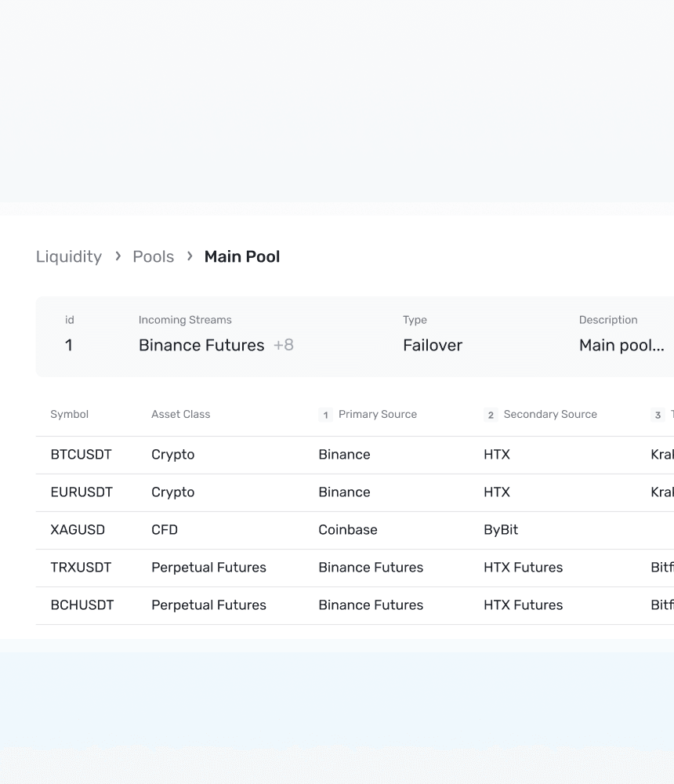Image resolution: width=674 pixels, height=784 pixels.
Task: Click Crypto asset class in BTCUSDT row
Action: tap(173, 455)
